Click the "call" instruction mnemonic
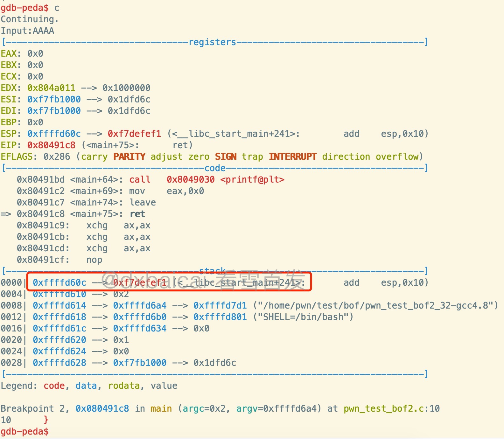This screenshot has width=504, height=439. (140, 180)
